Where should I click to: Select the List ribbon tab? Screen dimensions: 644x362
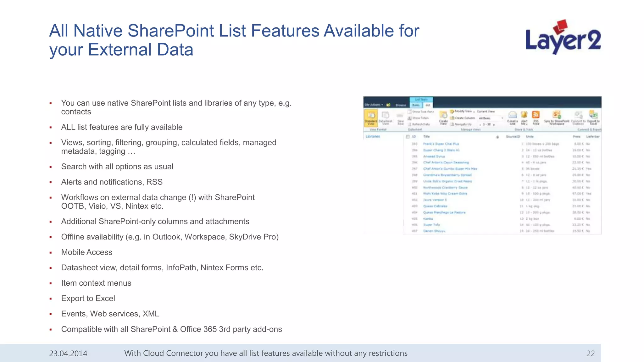(428, 105)
